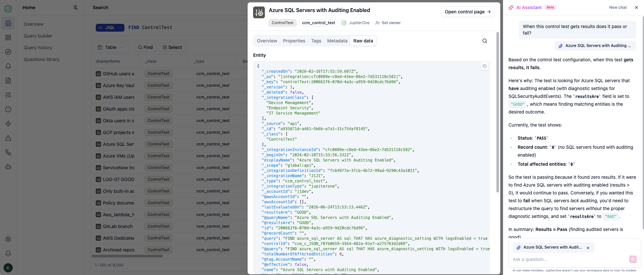
Task: Open the robot assistant icon in sidebar
Action: [x=8, y=167]
